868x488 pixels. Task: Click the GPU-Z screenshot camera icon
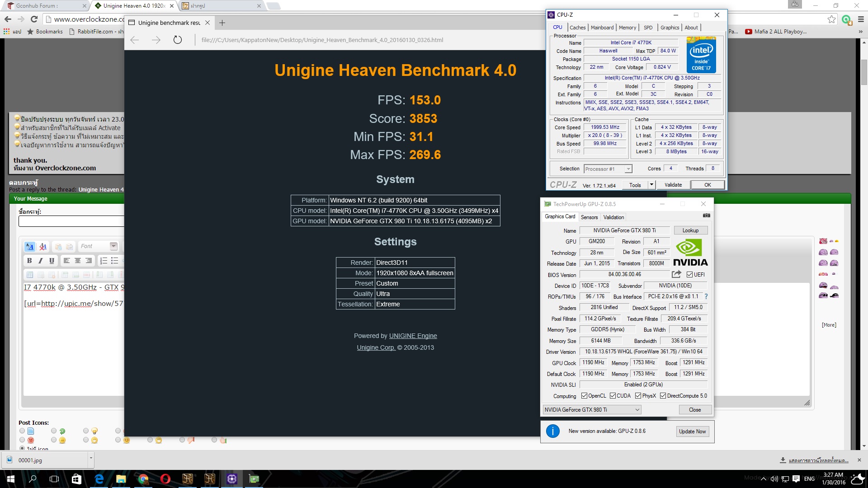(x=706, y=216)
